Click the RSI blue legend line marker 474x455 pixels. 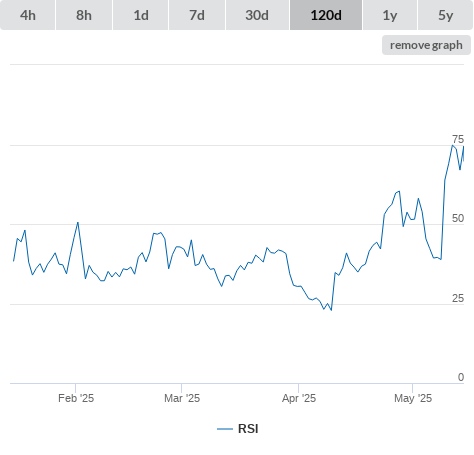pyautogui.click(x=225, y=429)
